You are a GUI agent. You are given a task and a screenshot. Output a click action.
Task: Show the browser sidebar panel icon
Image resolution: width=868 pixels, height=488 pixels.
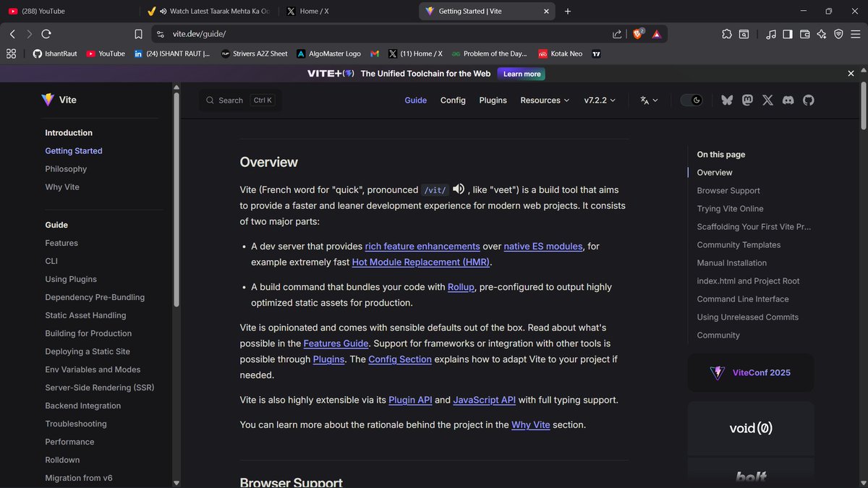coord(788,34)
